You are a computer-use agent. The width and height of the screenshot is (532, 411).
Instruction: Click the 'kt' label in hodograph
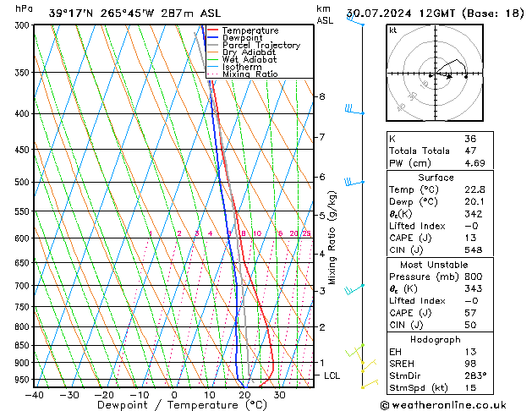[x=393, y=30]
